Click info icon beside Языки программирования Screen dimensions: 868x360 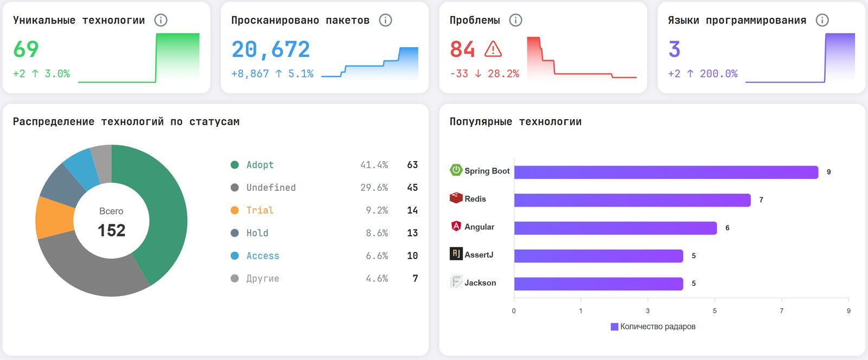tap(822, 20)
